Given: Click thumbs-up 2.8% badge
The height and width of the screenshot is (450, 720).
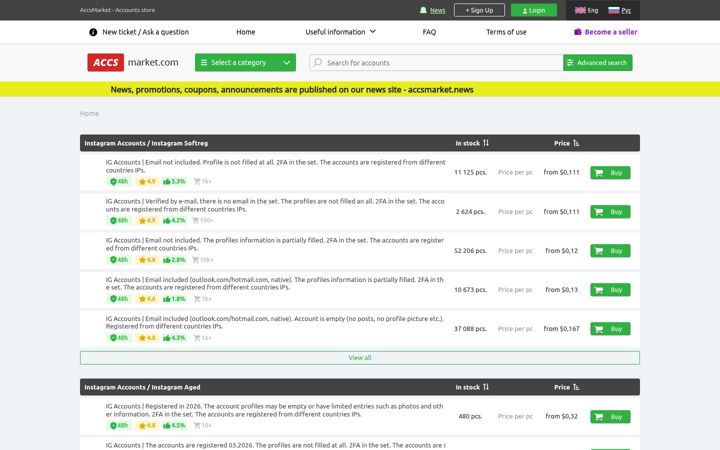Looking at the screenshot, I should point(174,260).
